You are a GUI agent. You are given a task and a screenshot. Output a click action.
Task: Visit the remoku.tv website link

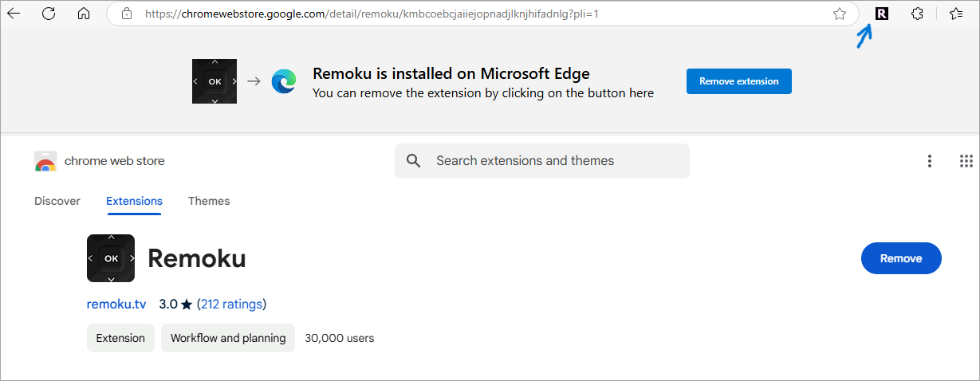[x=116, y=304]
